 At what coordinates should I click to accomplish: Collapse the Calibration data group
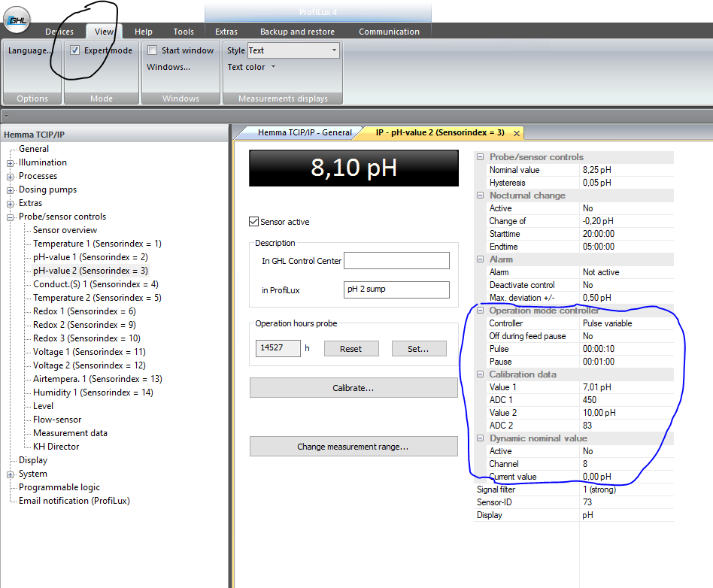coord(480,374)
